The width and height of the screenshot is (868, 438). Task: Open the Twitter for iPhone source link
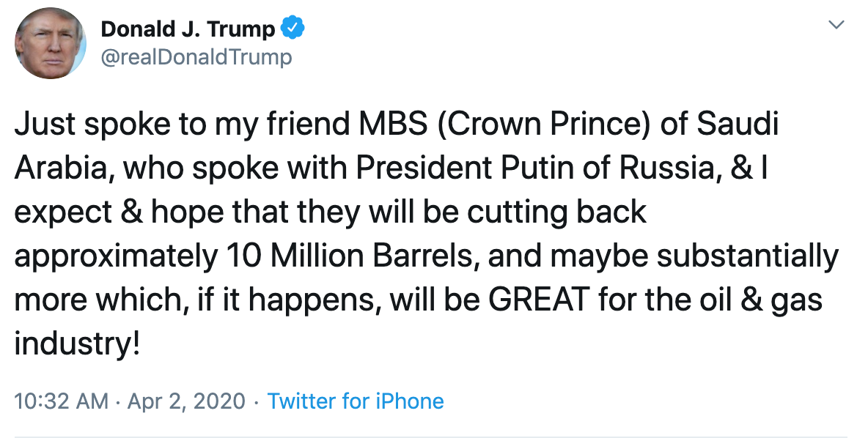[357, 401]
